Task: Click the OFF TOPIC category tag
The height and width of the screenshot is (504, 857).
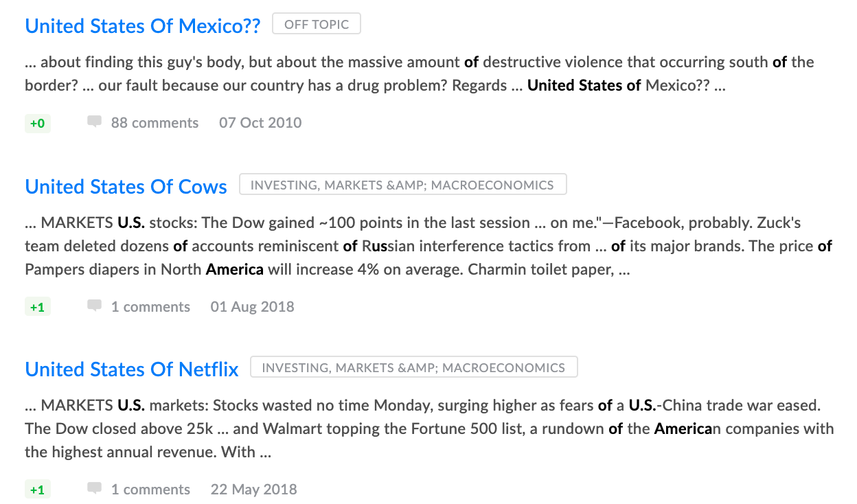Action: (x=317, y=24)
